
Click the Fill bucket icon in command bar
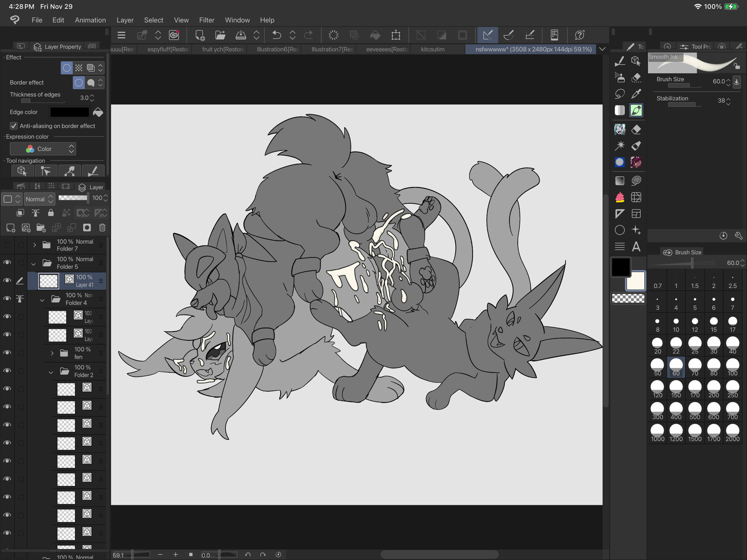(x=375, y=35)
